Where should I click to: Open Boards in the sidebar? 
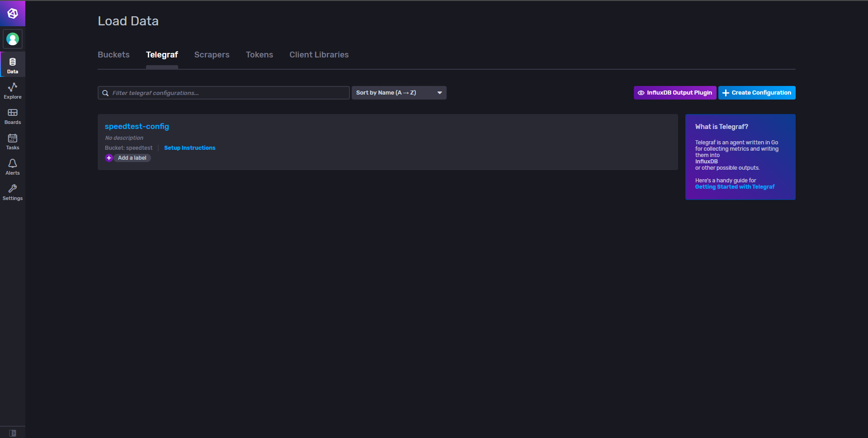pyautogui.click(x=13, y=115)
